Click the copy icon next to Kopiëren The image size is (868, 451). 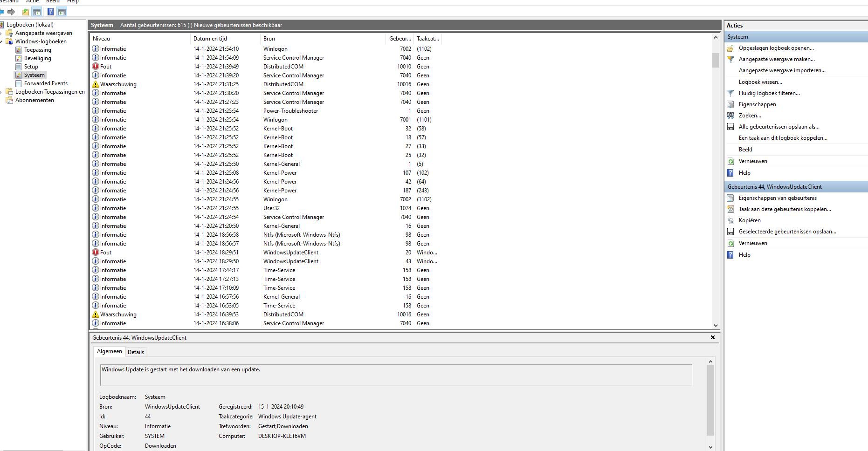(x=730, y=220)
